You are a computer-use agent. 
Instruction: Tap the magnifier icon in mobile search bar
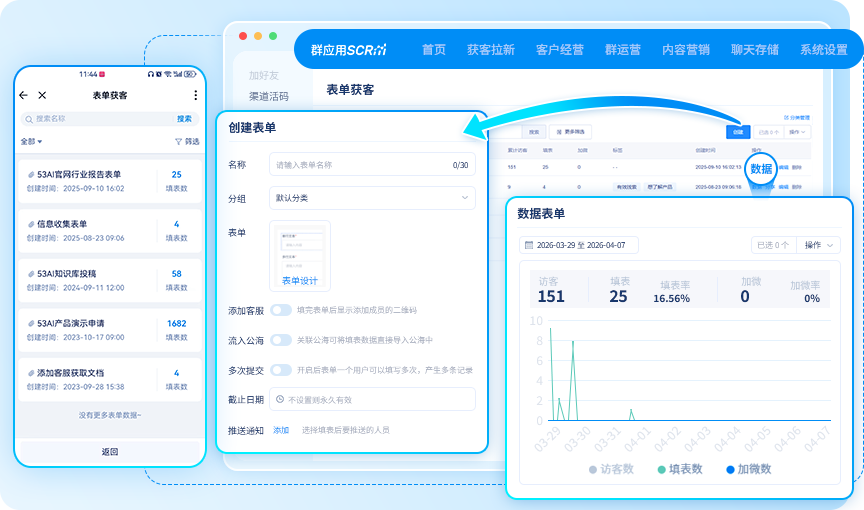coord(29,119)
